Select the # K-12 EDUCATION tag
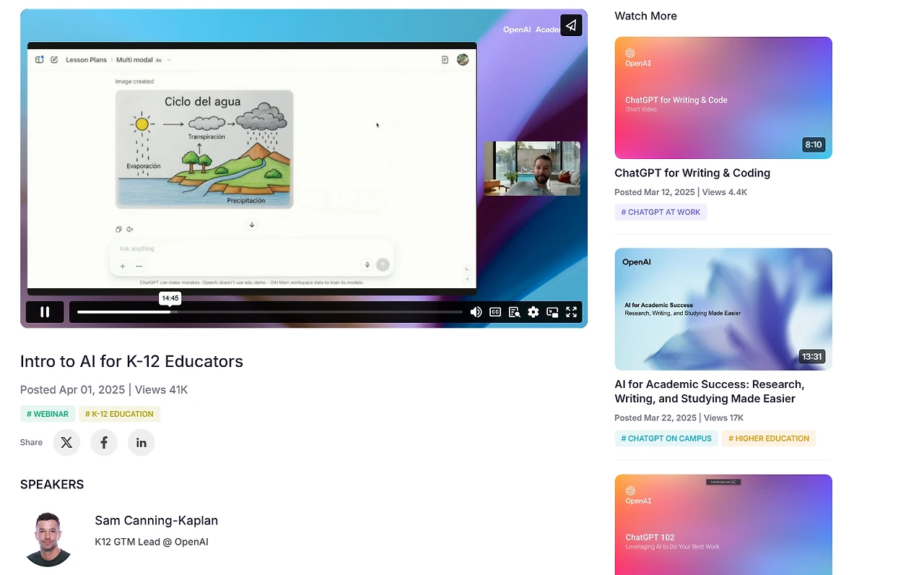This screenshot has height=575, width=924. pos(119,414)
